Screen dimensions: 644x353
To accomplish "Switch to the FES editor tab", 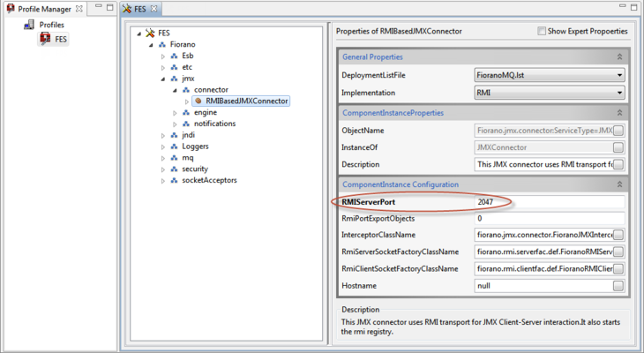I will 140,9.
